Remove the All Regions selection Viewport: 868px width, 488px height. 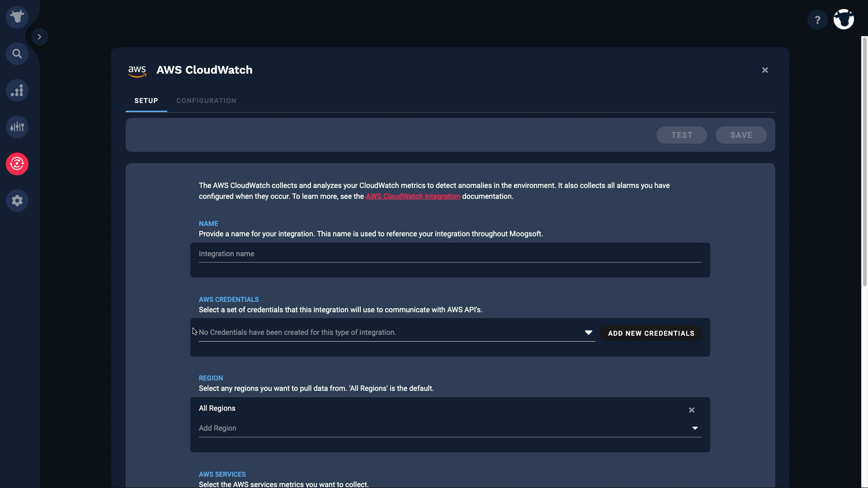(x=692, y=410)
